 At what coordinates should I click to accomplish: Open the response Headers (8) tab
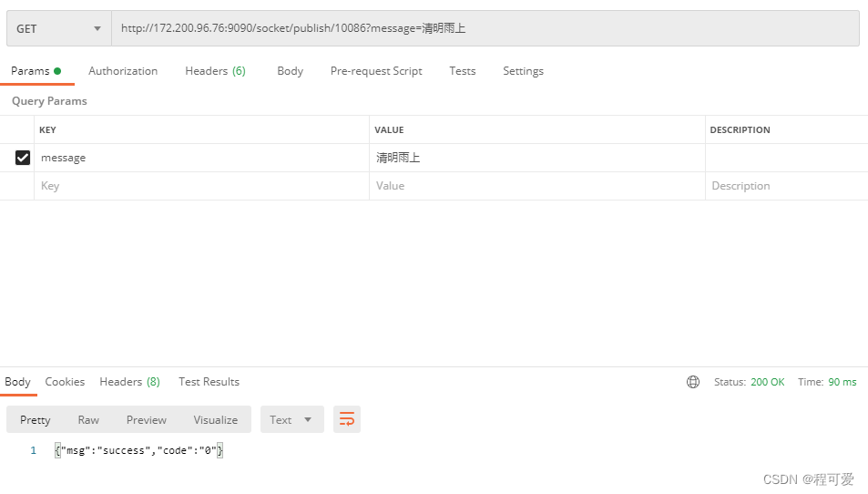point(129,382)
